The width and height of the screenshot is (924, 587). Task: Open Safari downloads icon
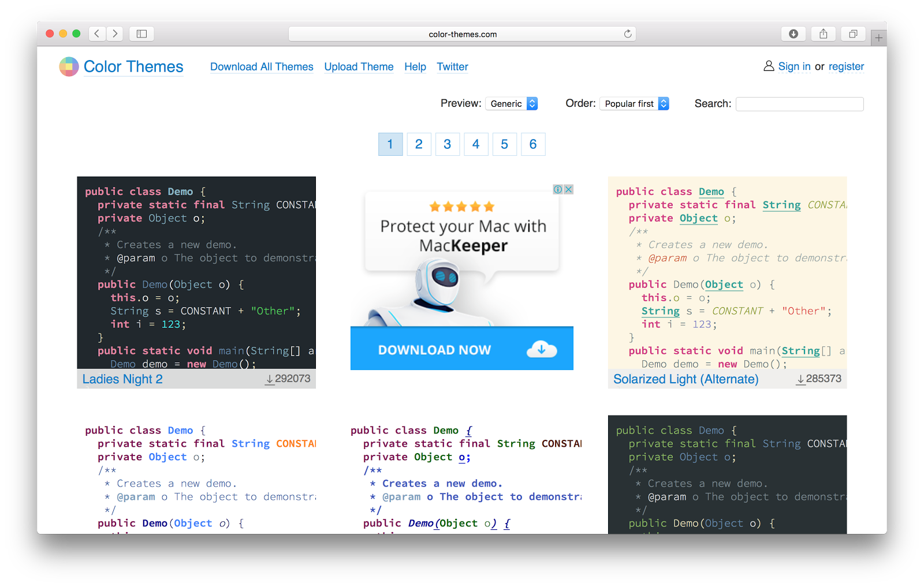point(793,33)
